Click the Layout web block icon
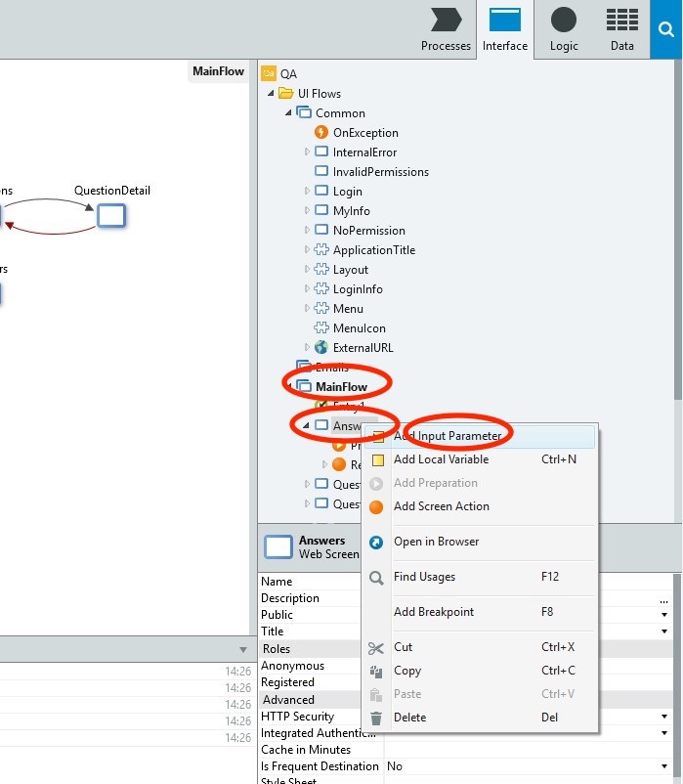The height and width of the screenshot is (784, 683). tap(321, 269)
